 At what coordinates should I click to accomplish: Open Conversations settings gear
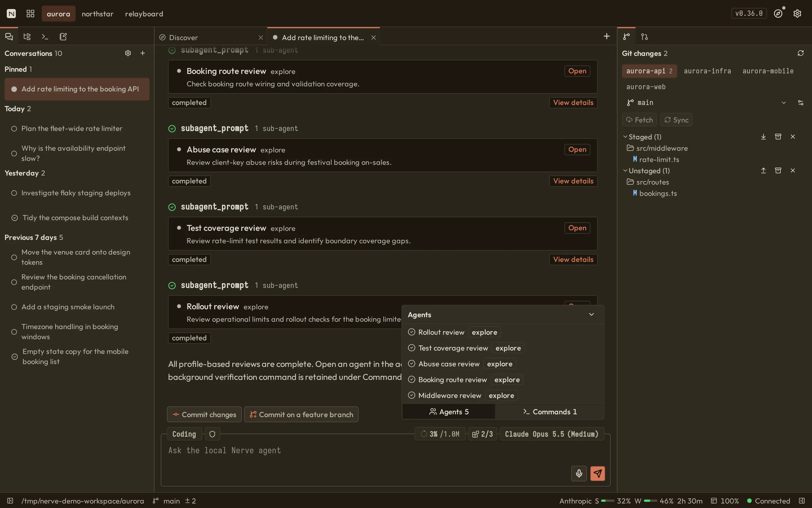click(x=128, y=53)
